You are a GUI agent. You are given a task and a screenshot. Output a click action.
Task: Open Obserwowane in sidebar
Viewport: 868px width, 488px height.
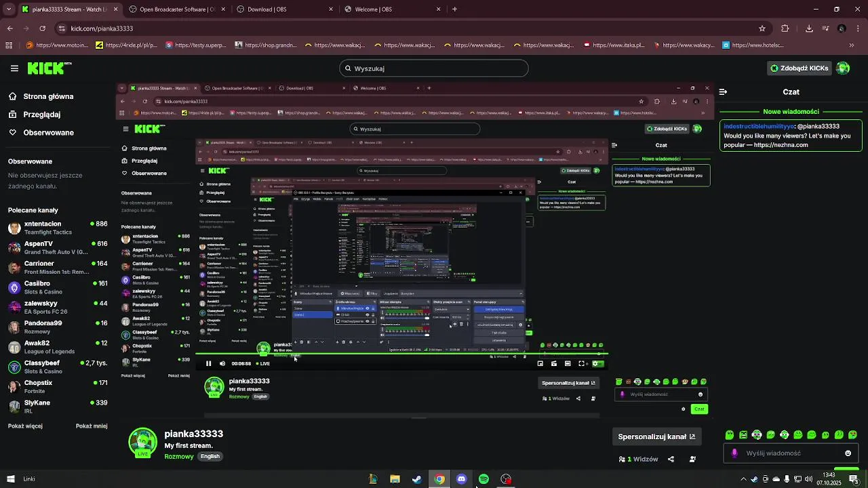tap(42, 132)
